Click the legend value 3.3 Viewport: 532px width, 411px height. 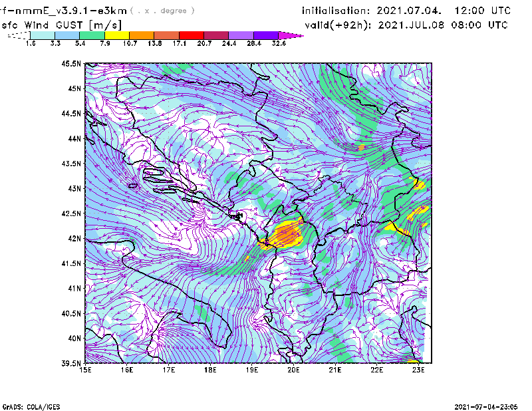55,43
